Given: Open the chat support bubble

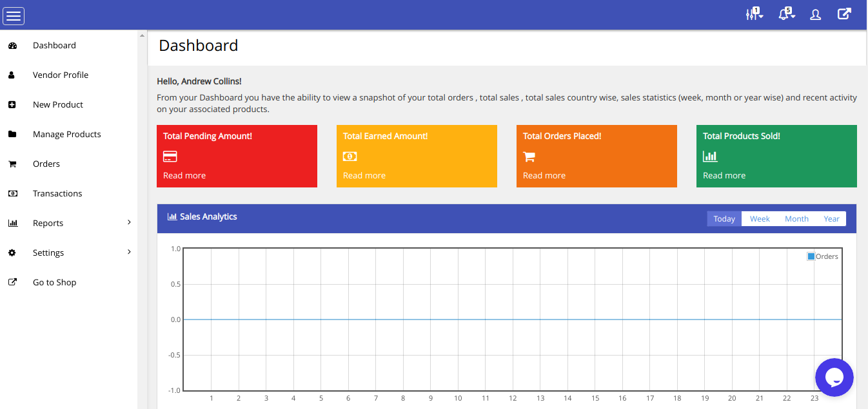Looking at the screenshot, I should 834,377.
